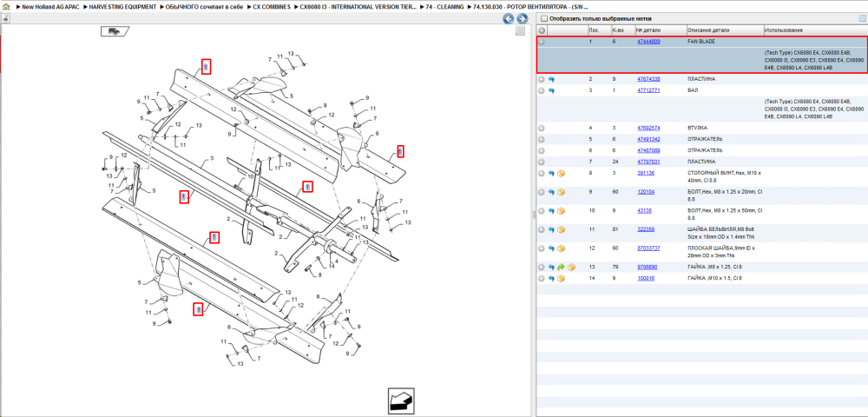Open part number link 47491342
The width and height of the screenshot is (868, 417).
coord(648,139)
